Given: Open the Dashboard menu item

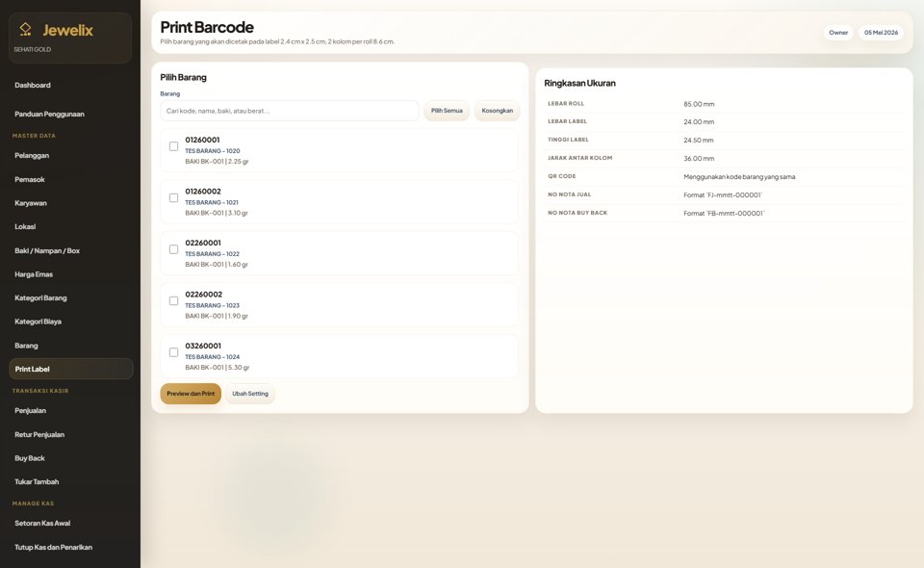Looking at the screenshot, I should 70,85.
